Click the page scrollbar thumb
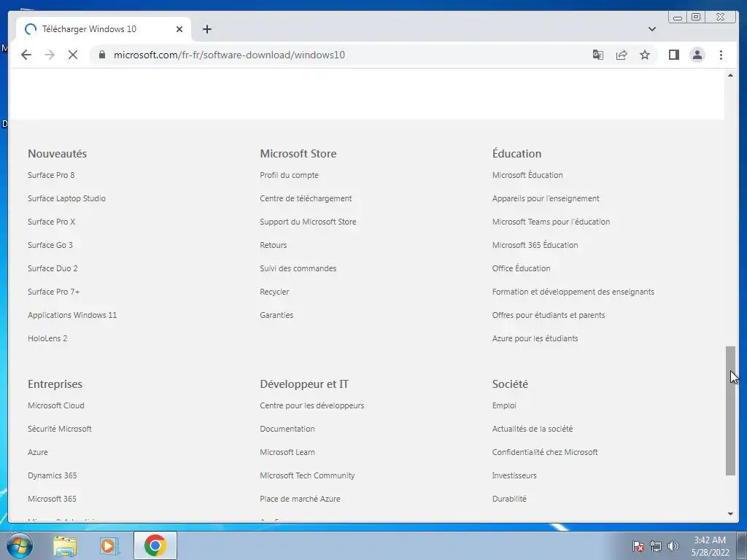Screen dimensions: 747x560 [x=730, y=411]
